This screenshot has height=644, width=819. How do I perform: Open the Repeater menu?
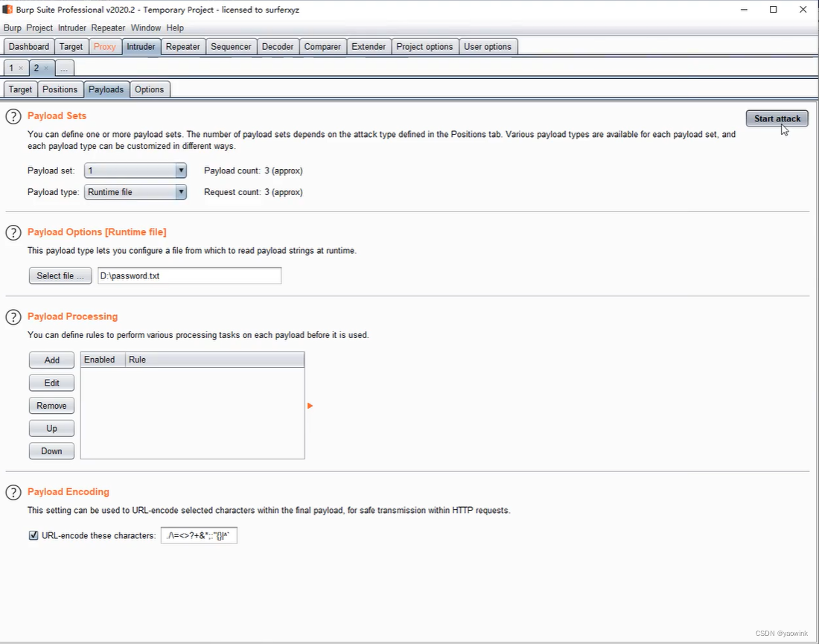(108, 28)
